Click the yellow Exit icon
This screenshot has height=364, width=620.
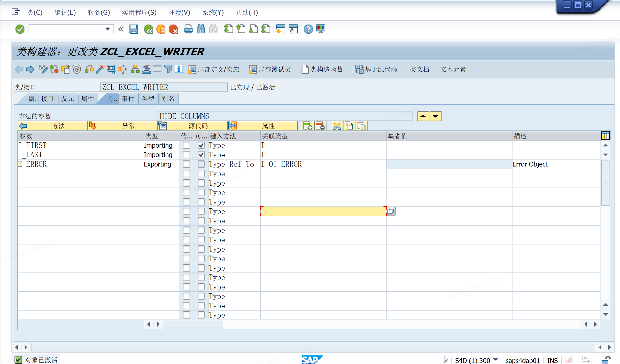coord(161,29)
